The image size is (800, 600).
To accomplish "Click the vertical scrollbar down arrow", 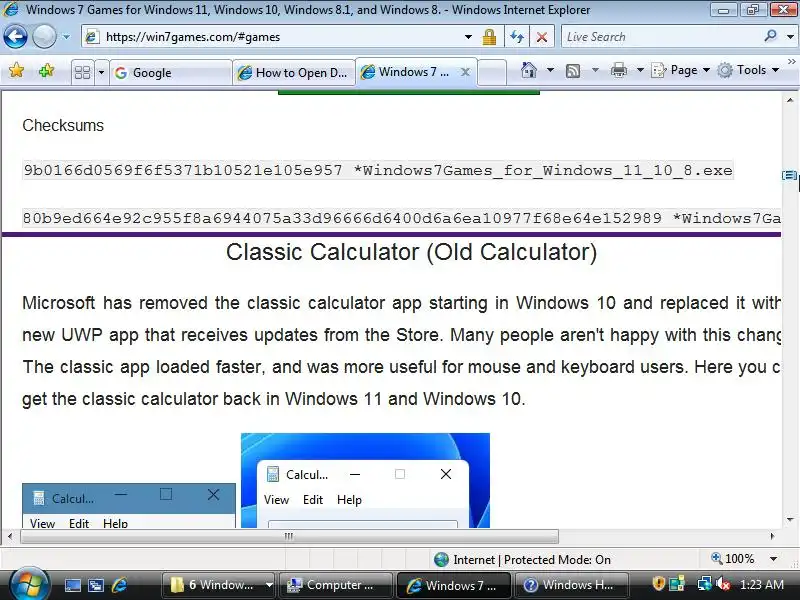I will (790, 520).
